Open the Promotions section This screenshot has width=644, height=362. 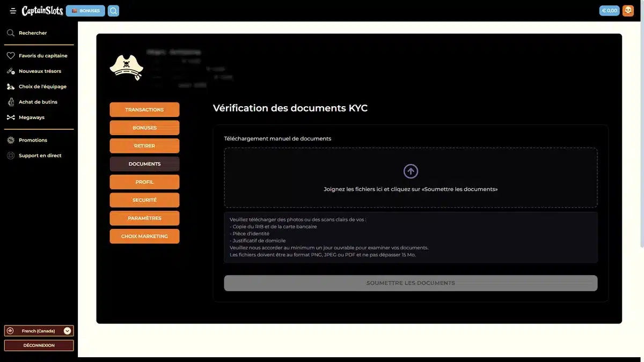tap(33, 140)
